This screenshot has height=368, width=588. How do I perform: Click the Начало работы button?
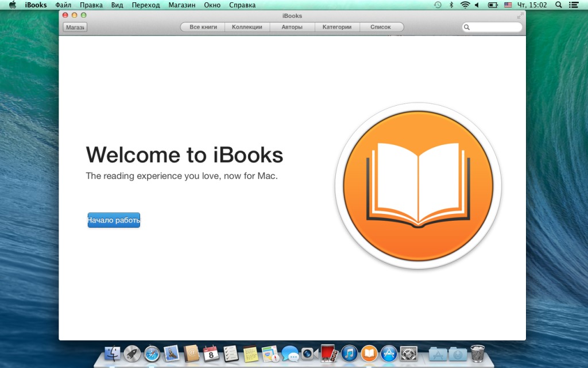114,220
